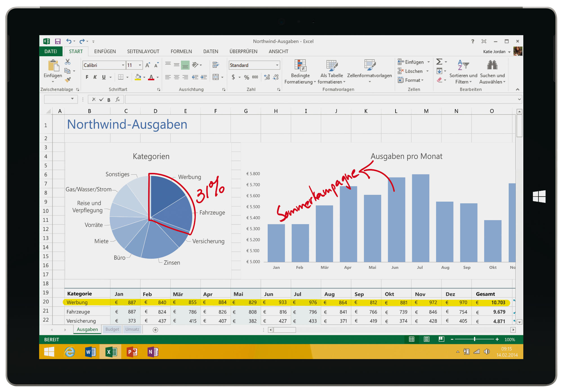Toggle right text alignment

pyautogui.click(x=185, y=77)
